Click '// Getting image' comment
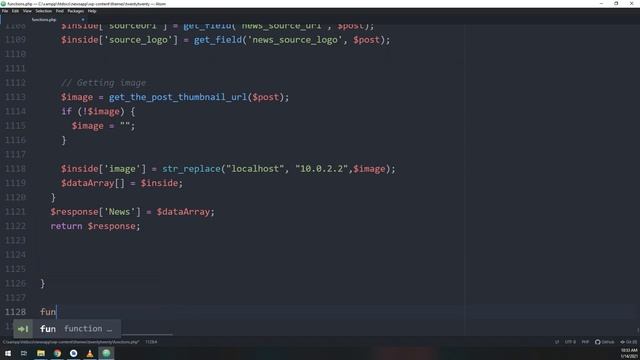 tap(103, 83)
